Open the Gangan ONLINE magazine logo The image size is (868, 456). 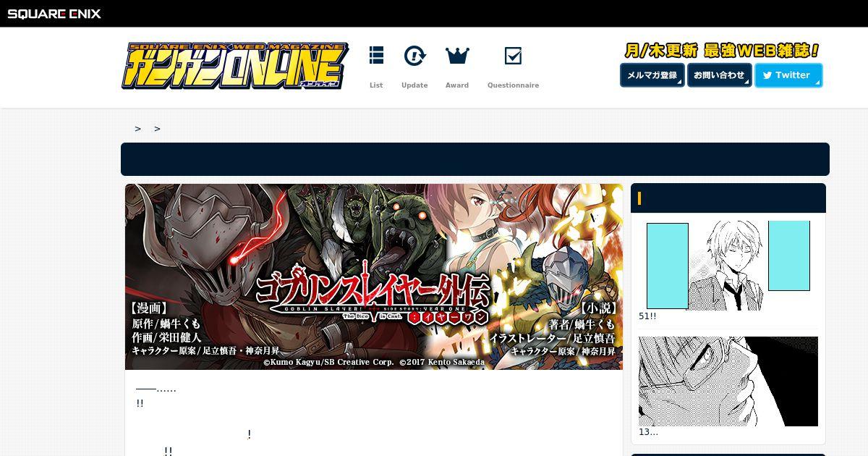(235, 66)
